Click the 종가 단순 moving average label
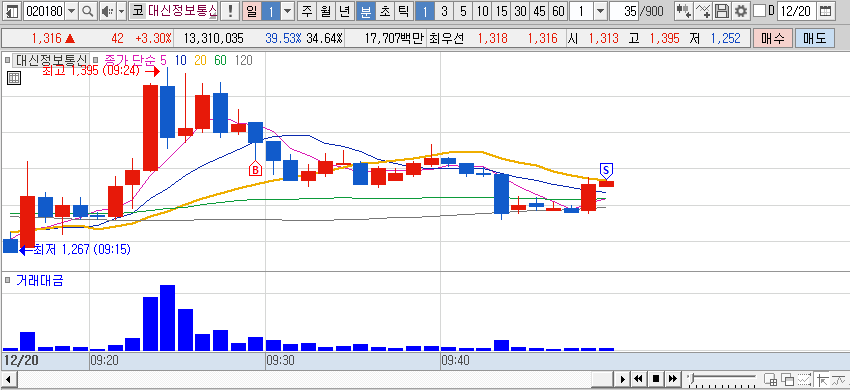 point(130,60)
